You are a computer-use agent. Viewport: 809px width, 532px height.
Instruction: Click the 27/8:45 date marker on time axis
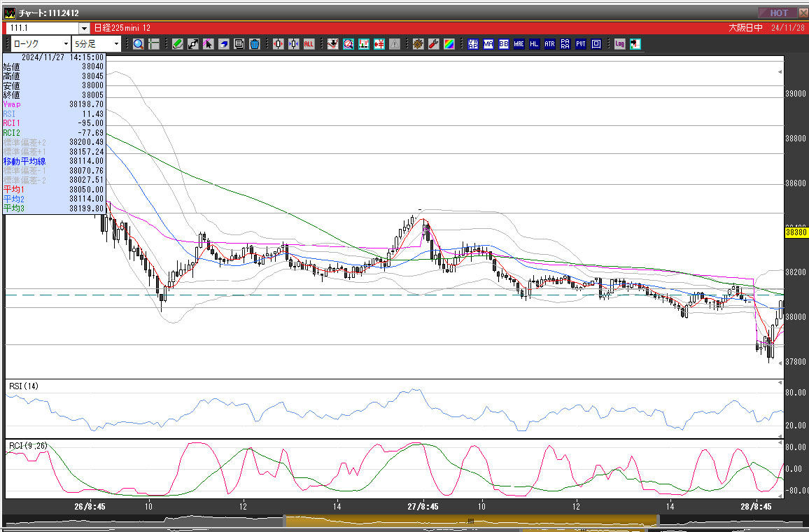point(423,507)
